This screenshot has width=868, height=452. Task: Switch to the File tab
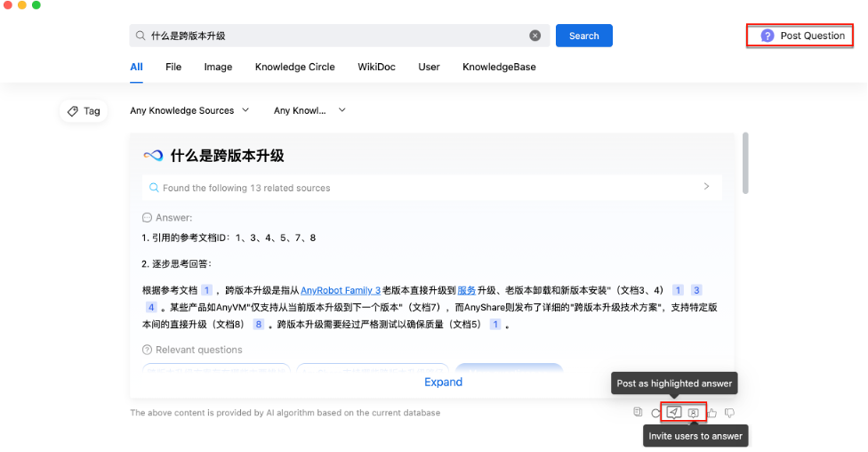pos(173,67)
